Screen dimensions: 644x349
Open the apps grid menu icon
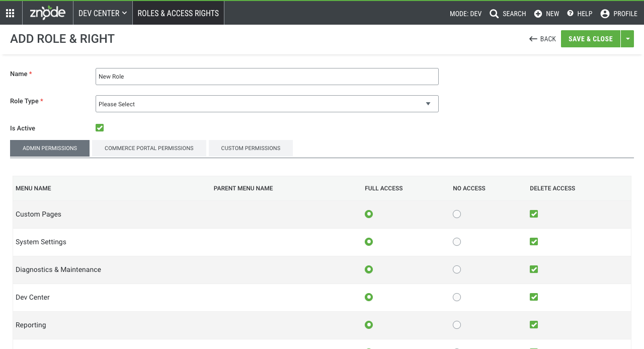pos(10,13)
